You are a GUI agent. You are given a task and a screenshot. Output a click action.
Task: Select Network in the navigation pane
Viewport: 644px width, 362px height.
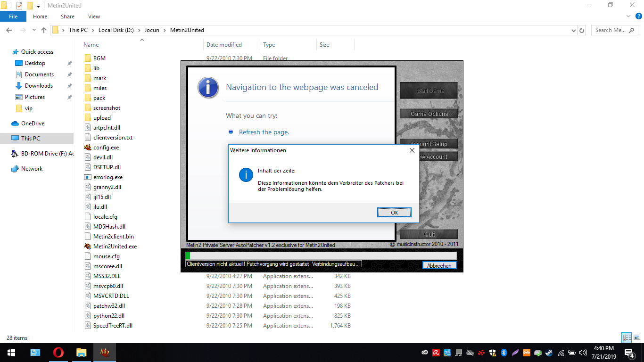click(x=32, y=169)
